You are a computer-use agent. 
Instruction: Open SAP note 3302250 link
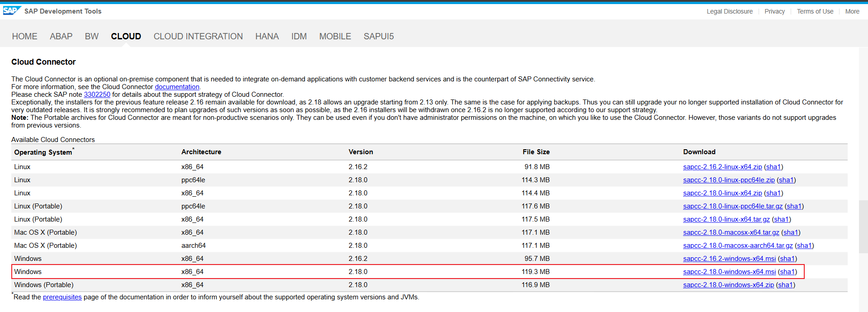pos(97,95)
